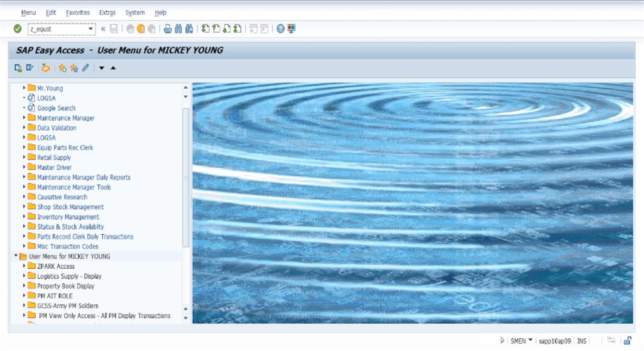Expand the ZPARK Access folder arrow
644x351 pixels.
click(x=24, y=266)
